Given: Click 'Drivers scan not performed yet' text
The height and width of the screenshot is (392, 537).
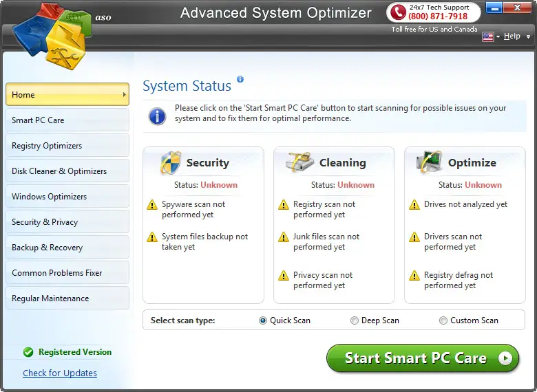Looking at the screenshot, I should point(453,242).
